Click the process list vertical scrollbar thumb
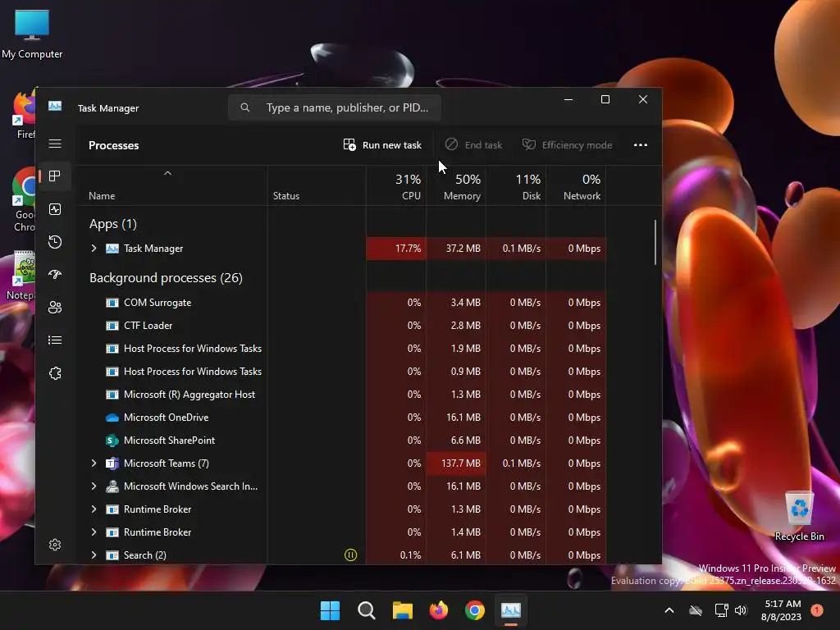Viewport: 840px width, 630px height. 655,242
